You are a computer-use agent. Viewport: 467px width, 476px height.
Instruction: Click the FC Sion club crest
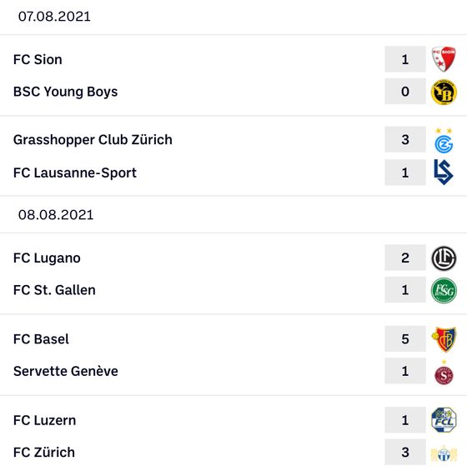tap(444, 59)
